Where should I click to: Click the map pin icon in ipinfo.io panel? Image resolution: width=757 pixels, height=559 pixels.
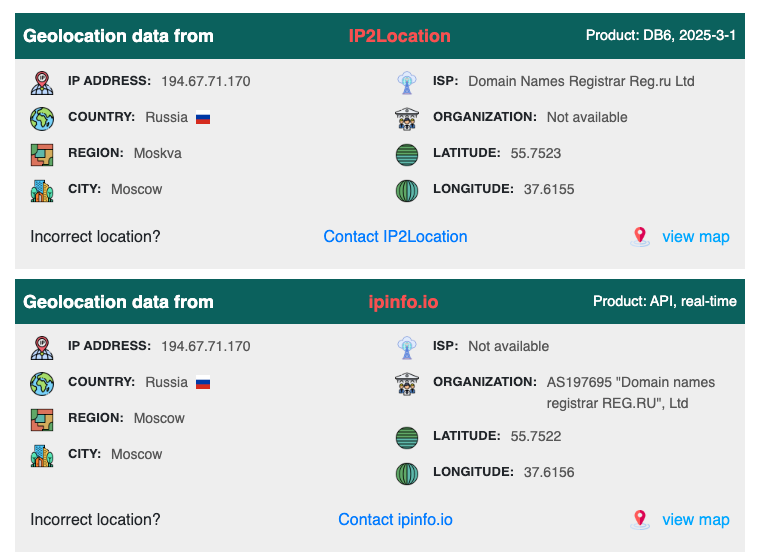tap(640, 520)
